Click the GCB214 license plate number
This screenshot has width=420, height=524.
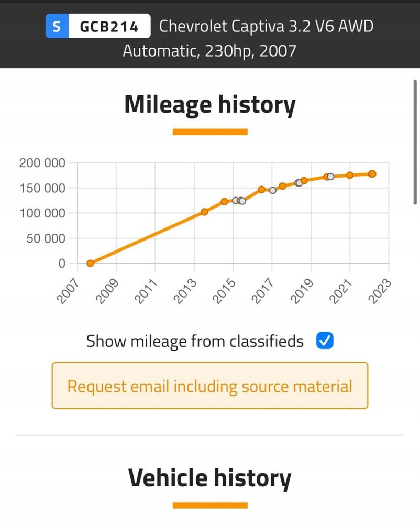109,27
